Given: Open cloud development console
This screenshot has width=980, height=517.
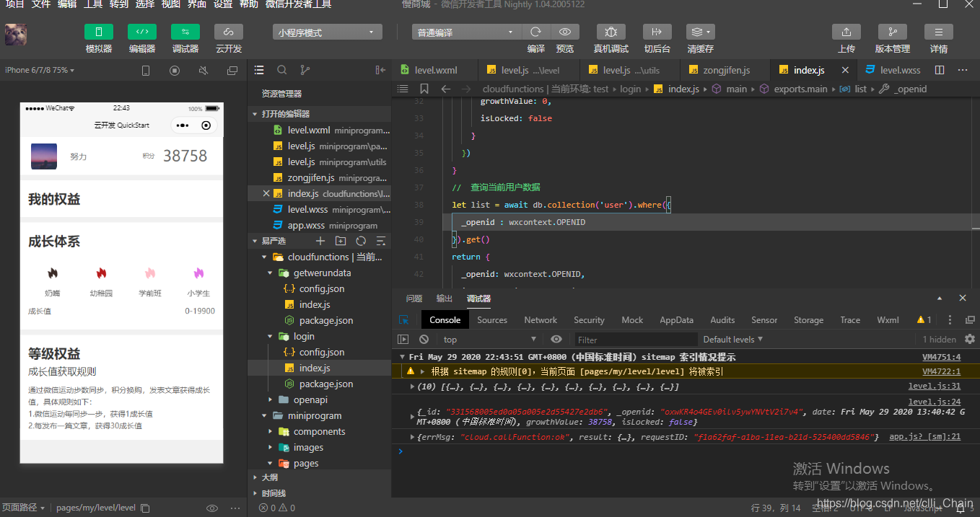Looking at the screenshot, I should 229,32.
